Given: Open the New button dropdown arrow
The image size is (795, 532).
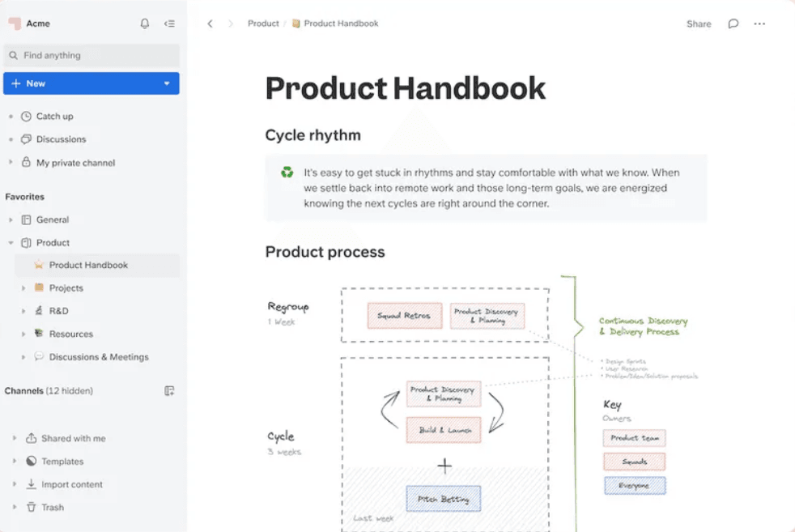Looking at the screenshot, I should [166, 83].
